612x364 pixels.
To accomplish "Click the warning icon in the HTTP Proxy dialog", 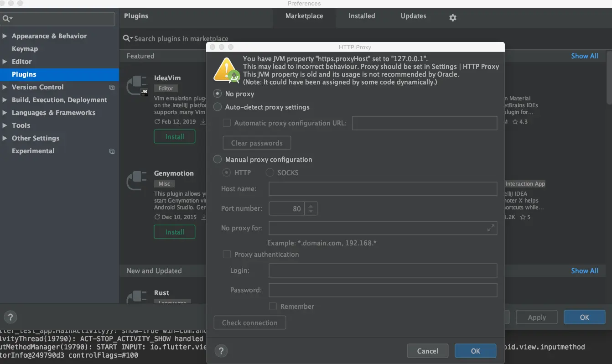I will coord(227,70).
